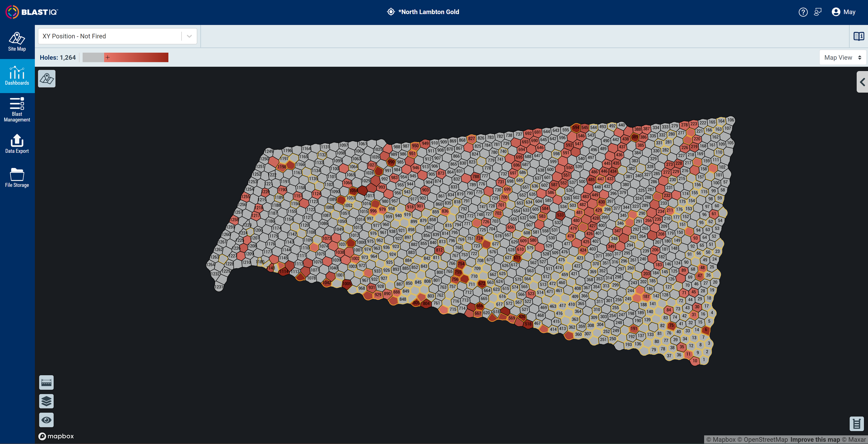This screenshot has width=868, height=444.
Task: Open the list panel icon at bottom right
Action: 857,424
